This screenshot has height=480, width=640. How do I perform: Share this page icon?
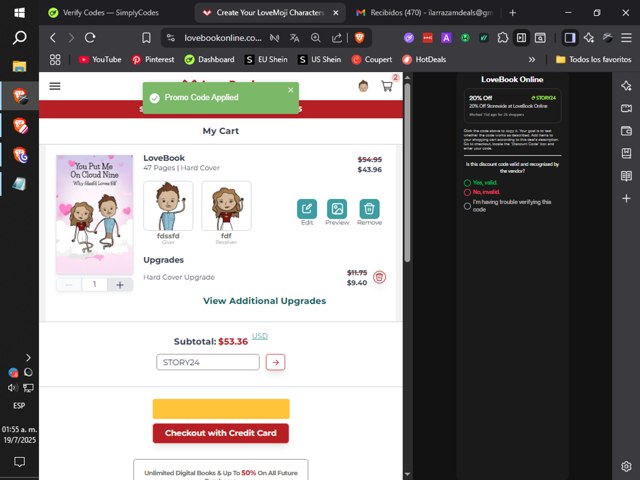337,38
